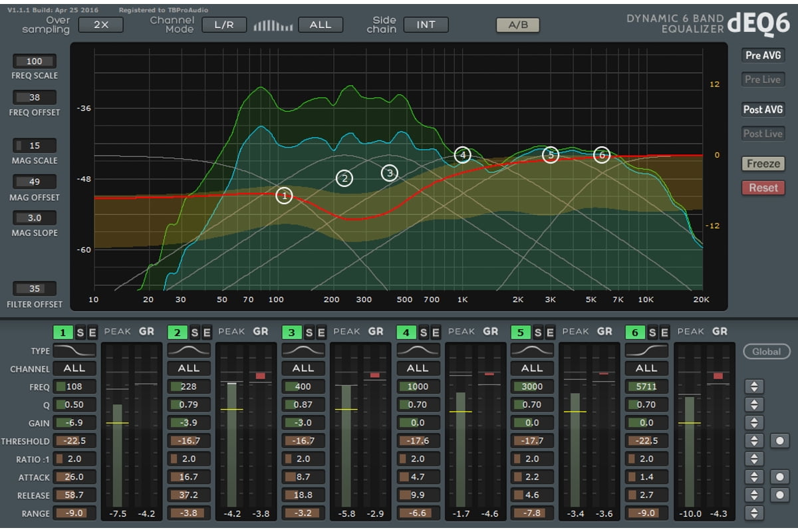Toggle band 3 on/off button
This screenshot has height=532, width=798.
pyautogui.click(x=291, y=332)
